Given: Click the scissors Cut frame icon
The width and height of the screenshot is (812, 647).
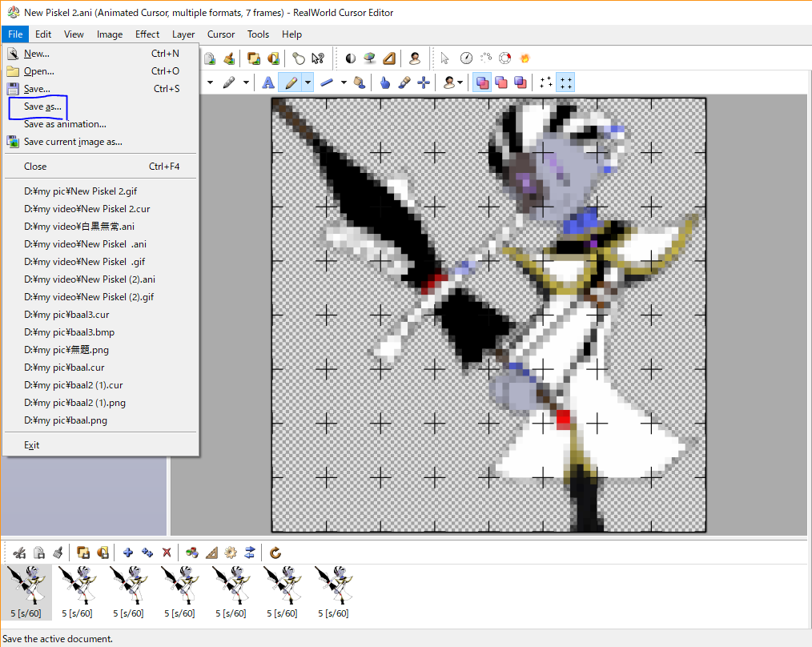Looking at the screenshot, I should coord(19,553).
